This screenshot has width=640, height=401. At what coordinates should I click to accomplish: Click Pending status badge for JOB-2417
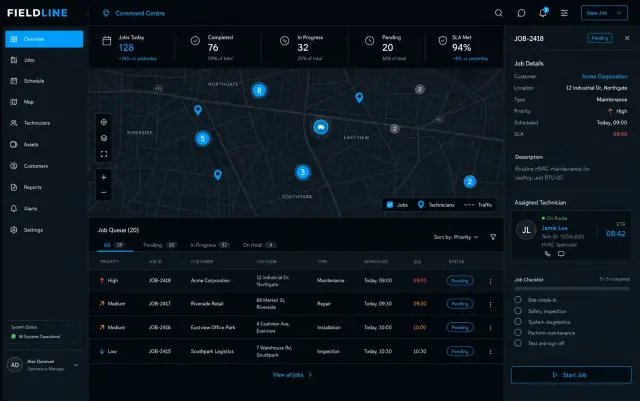(x=460, y=304)
